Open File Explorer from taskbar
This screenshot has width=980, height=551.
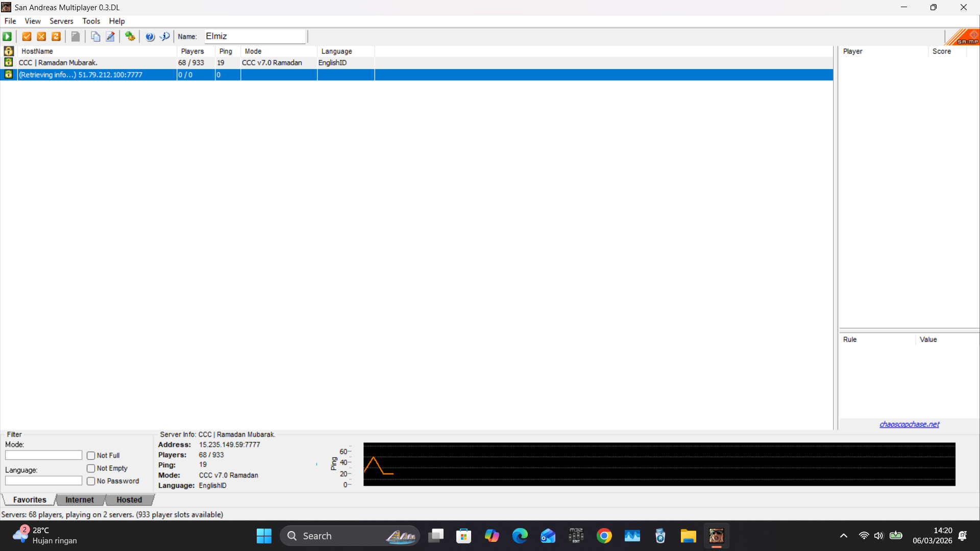click(688, 536)
